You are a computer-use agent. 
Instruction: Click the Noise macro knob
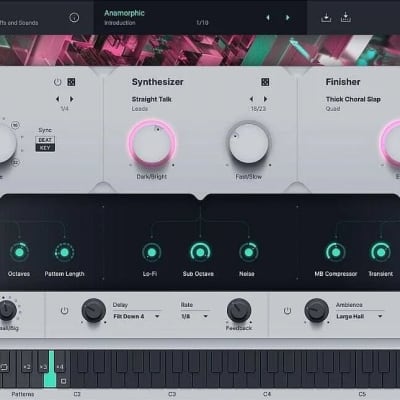248,252
